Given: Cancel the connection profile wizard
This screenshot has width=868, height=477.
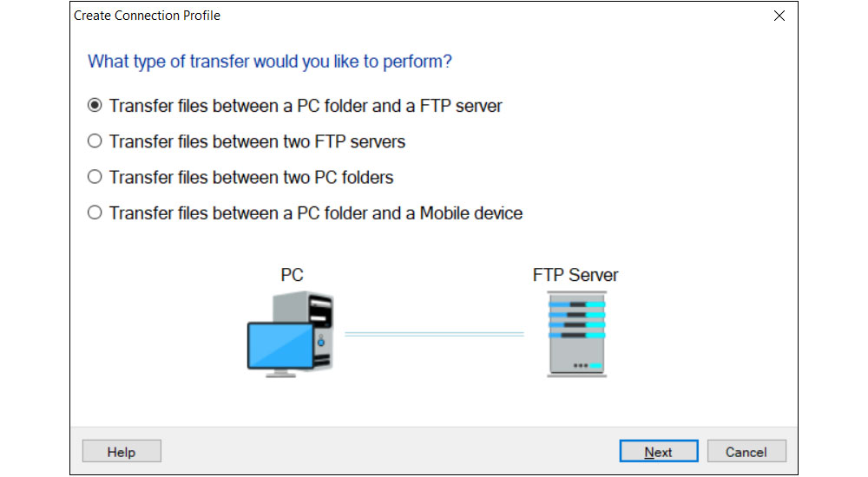Looking at the screenshot, I should (x=746, y=452).
